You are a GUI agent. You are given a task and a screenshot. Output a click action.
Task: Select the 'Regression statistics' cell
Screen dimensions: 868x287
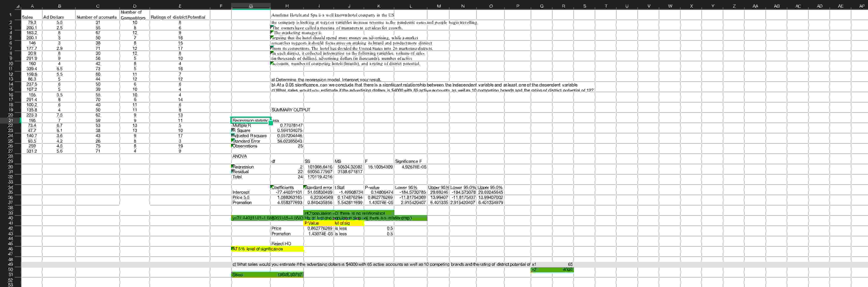pos(250,120)
